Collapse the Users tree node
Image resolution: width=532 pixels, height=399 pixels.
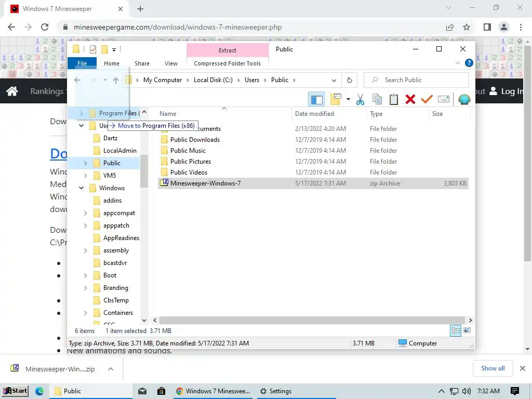(81, 126)
